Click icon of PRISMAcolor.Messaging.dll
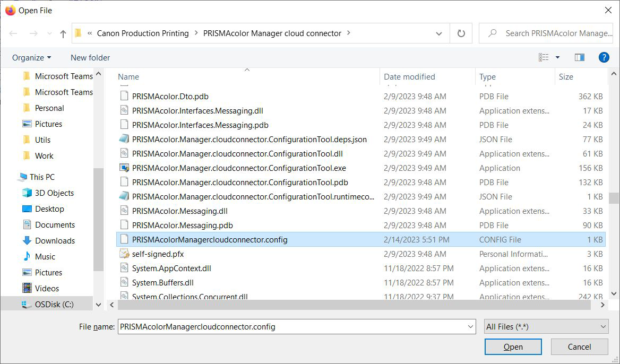 (124, 211)
